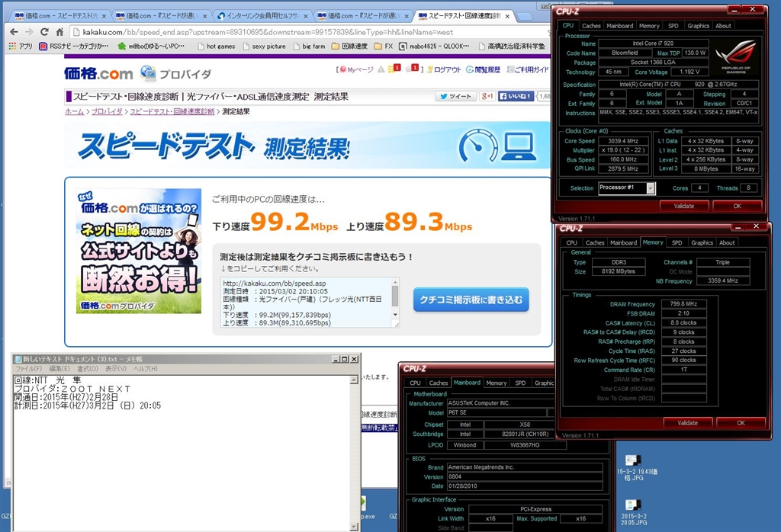Open Notepad 編集(E) menu
Image resolution: width=781 pixels, height=532 pixels.
click(59, 369)
